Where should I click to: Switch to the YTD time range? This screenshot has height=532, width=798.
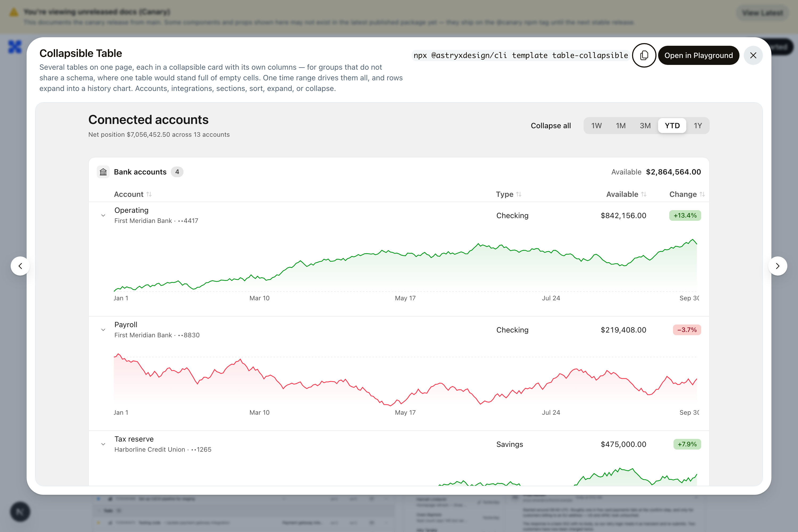[672, 126]
